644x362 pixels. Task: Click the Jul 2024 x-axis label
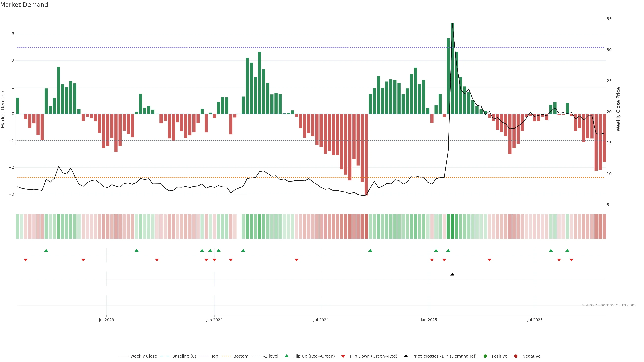321,320
